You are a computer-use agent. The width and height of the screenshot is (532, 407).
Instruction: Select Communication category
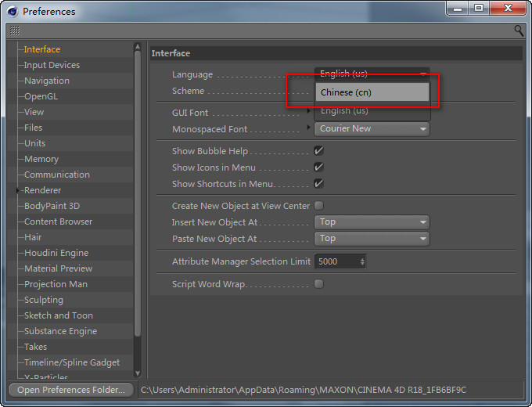tap(57, 175)
